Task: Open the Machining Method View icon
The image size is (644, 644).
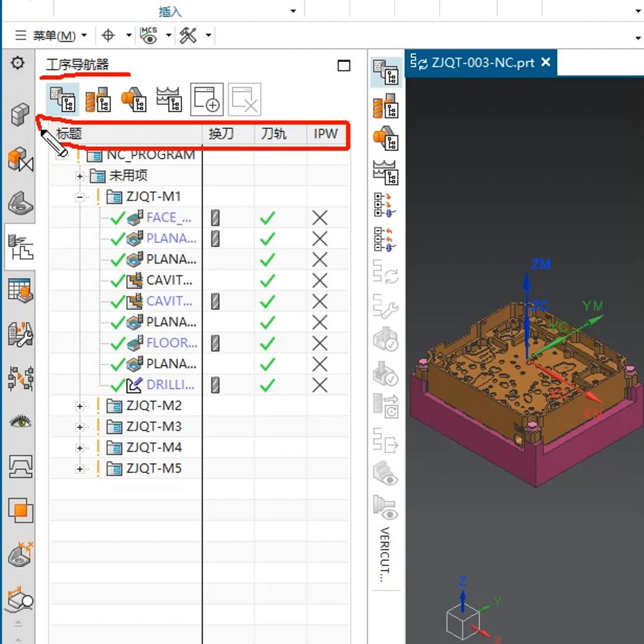Action: coord(169,99)
